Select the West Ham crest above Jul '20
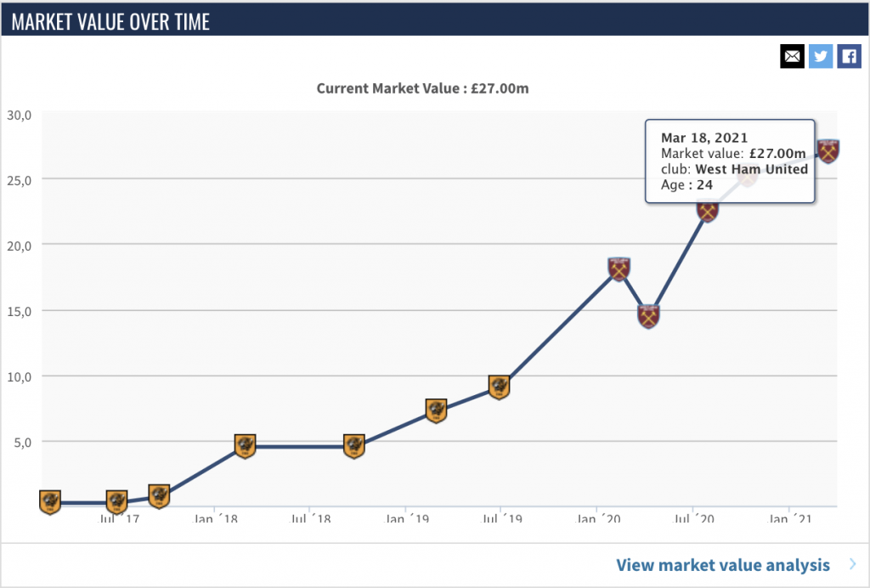 (x=708, y=209)
